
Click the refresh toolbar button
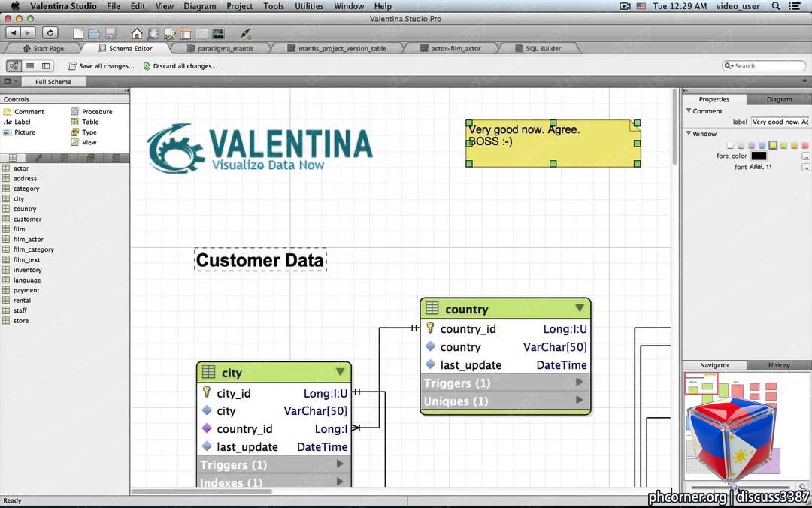[x=50, y=32]
